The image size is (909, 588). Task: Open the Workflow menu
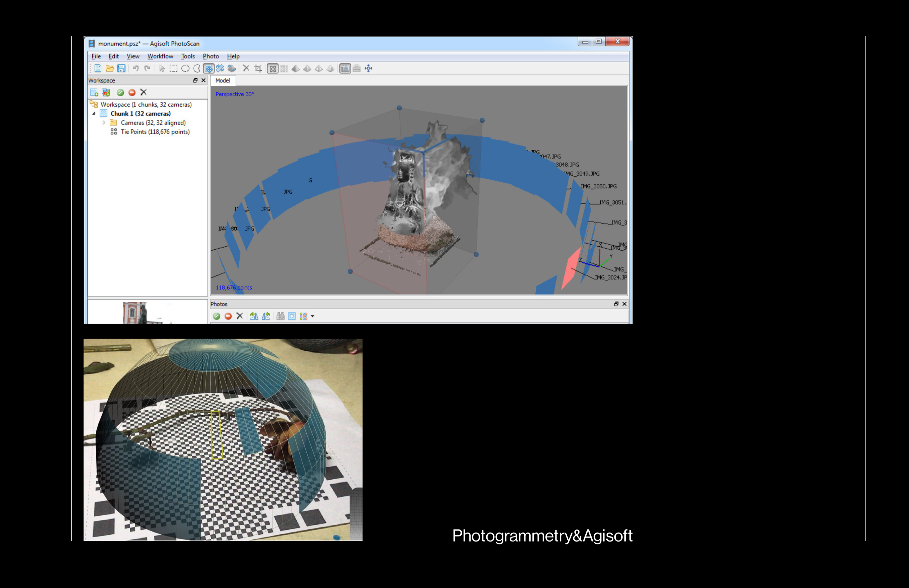point(160,56)
